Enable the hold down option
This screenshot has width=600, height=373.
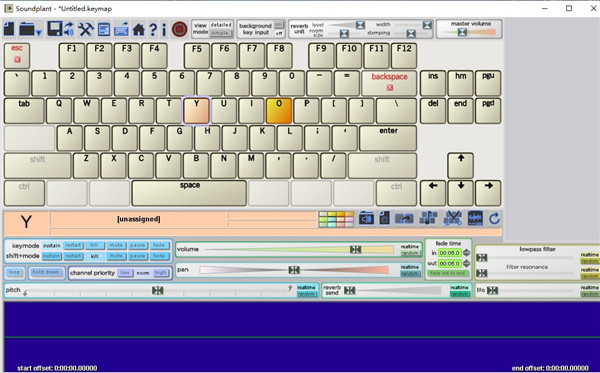tap(46, 272)
